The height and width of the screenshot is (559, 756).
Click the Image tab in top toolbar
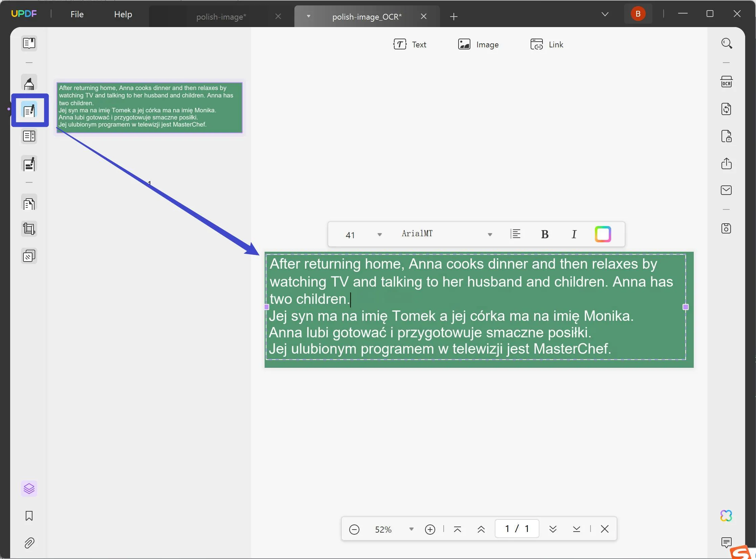pos(479,45)
